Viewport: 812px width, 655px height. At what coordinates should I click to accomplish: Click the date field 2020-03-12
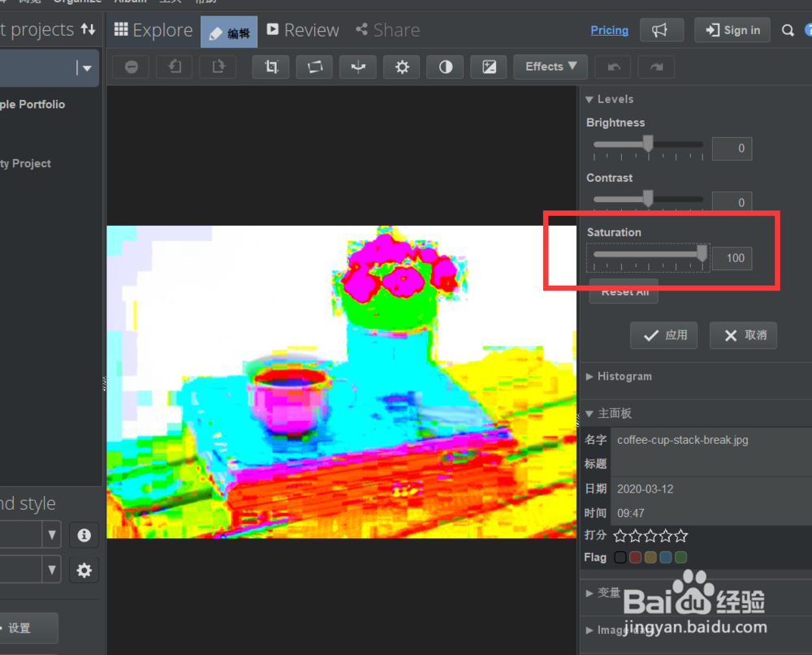[x=711, y=489]
